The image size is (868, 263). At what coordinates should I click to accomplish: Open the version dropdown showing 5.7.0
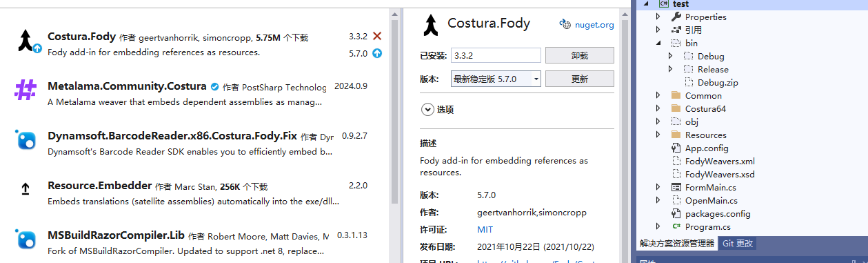point(496,79)
